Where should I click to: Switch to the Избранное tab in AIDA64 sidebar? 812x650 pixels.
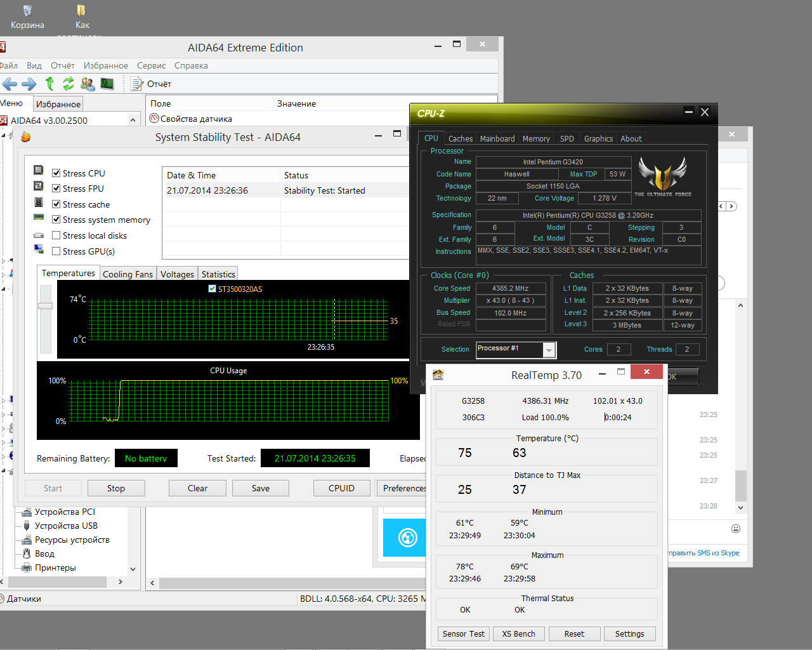coord(58,104)
